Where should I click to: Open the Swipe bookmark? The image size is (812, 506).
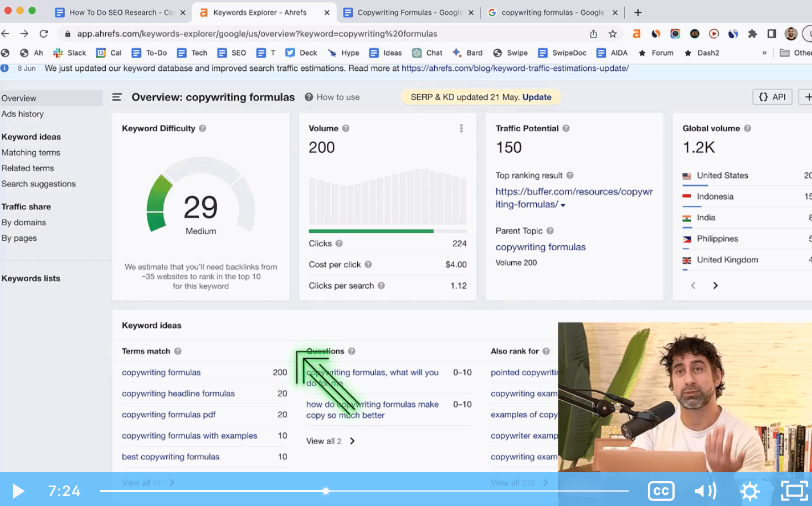(510, 53)
